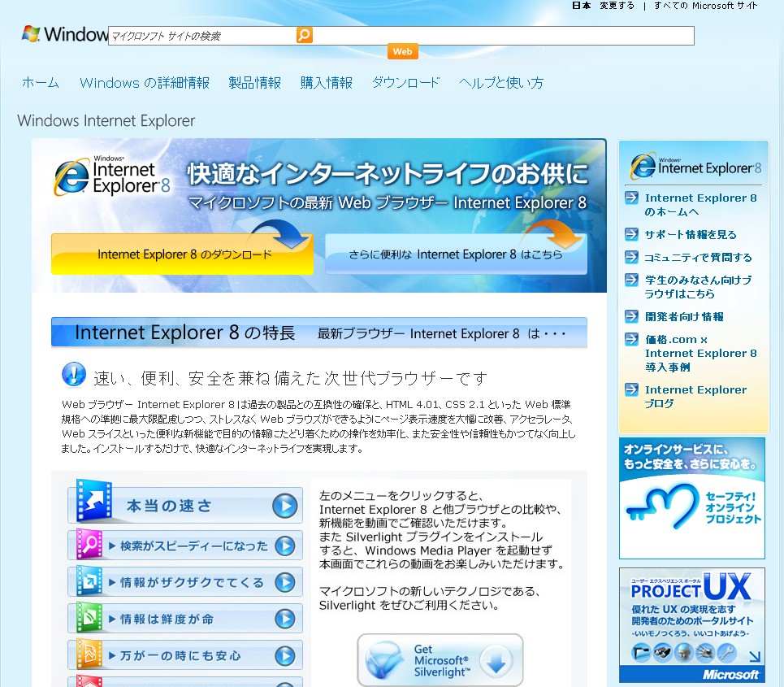Image resolution: width=784 pixels, height=687 pixels.
Task: Click the blue film icon for 本当の速さ
Action: click(x=93, y=501)
